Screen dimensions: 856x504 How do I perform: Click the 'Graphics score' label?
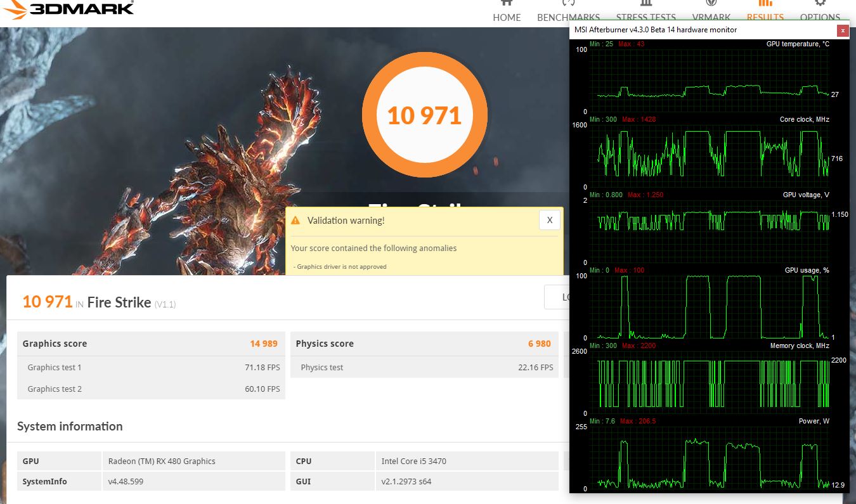click(x=55, y=344)
